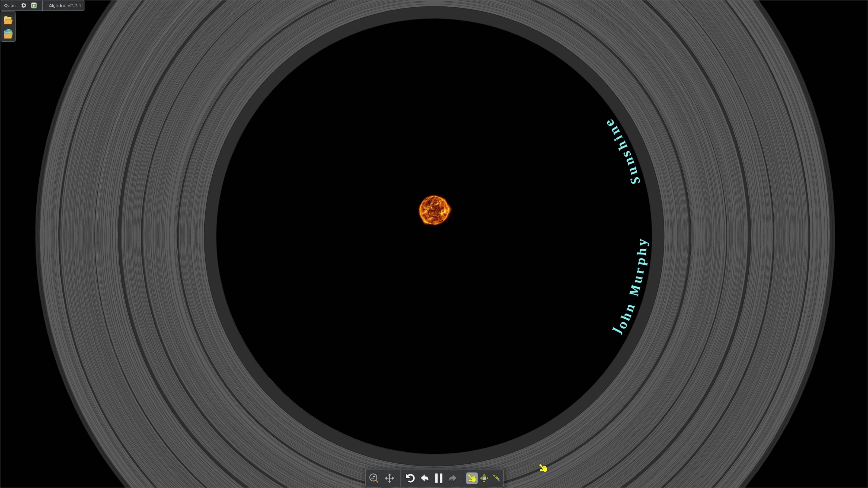Image resolution: width=868 pixels, height=488 pixels.
Task: Click the green play-window icon
Action: coord(34,5)
